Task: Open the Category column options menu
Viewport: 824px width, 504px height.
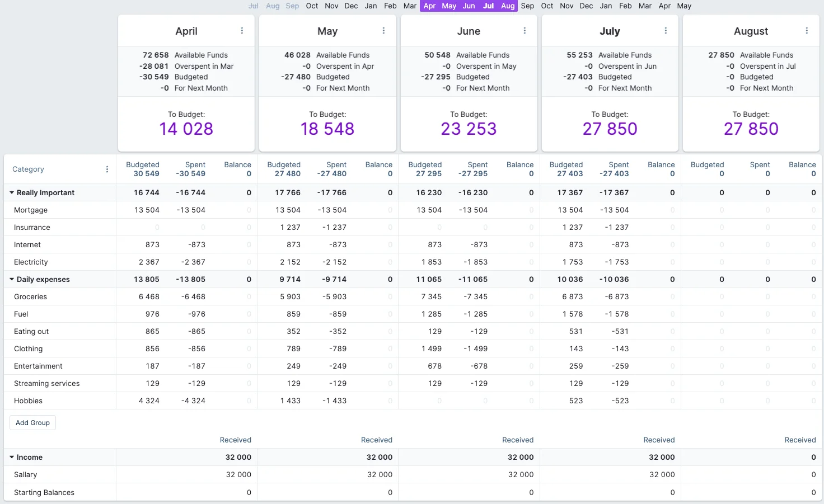Action: 107,169
